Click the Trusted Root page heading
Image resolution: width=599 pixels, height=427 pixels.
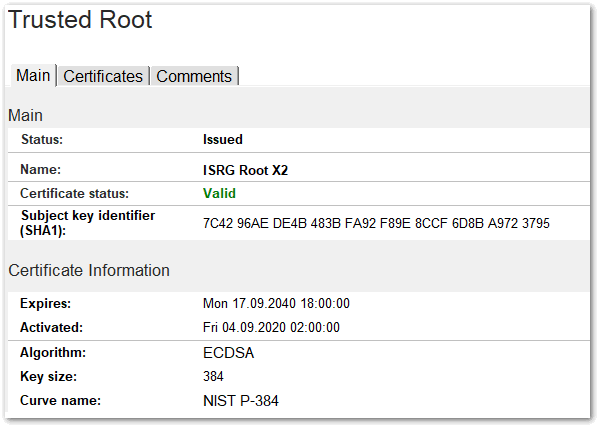(80, 19)
